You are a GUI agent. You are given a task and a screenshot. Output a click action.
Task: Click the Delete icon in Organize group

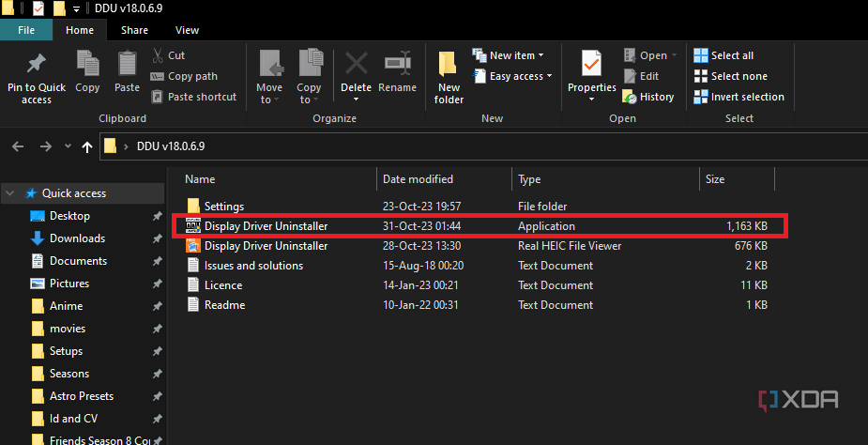point(356,66)
